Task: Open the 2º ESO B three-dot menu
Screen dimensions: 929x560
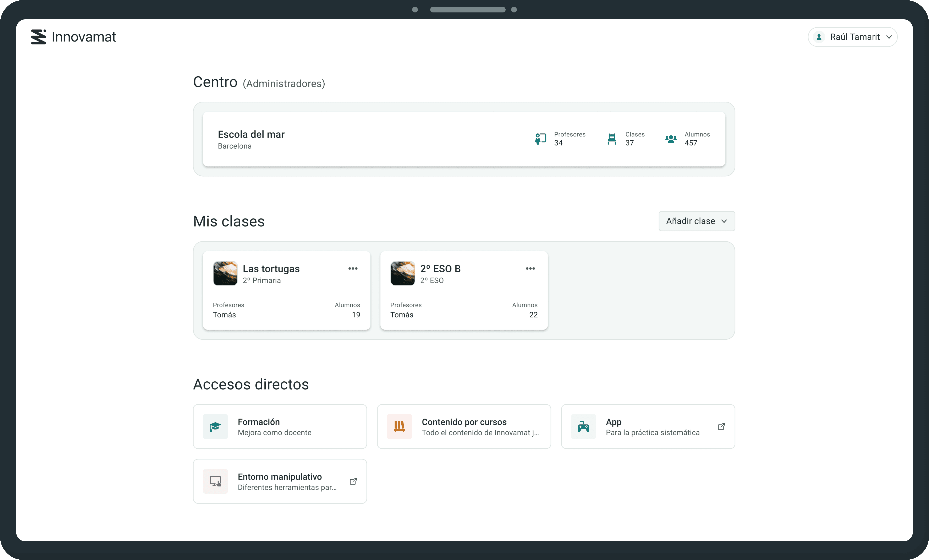Action: coord(530,269)
